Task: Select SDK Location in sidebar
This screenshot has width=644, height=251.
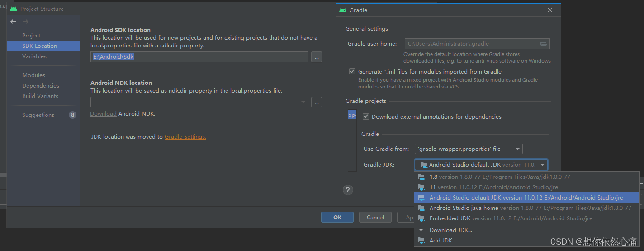Action: pos(43,46)
